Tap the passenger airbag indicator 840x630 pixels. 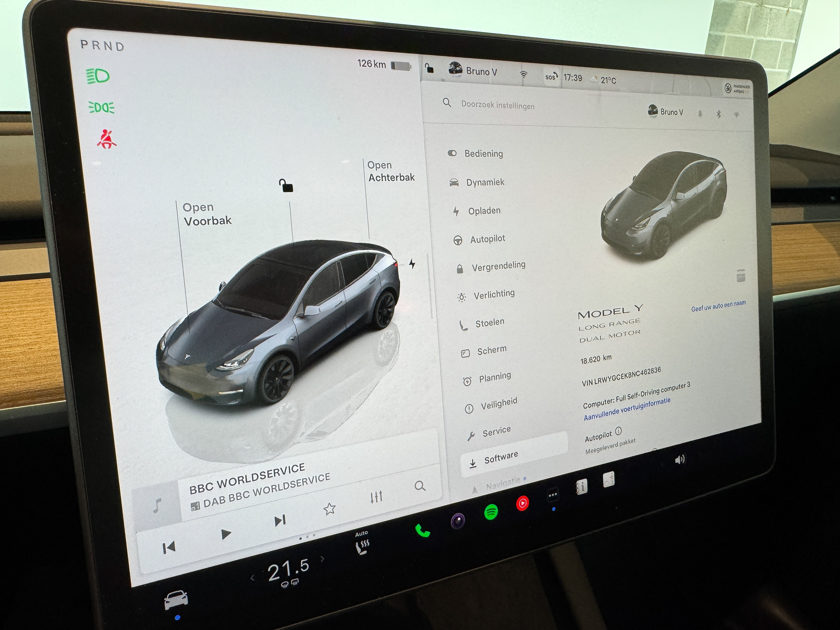click(737, 89)
